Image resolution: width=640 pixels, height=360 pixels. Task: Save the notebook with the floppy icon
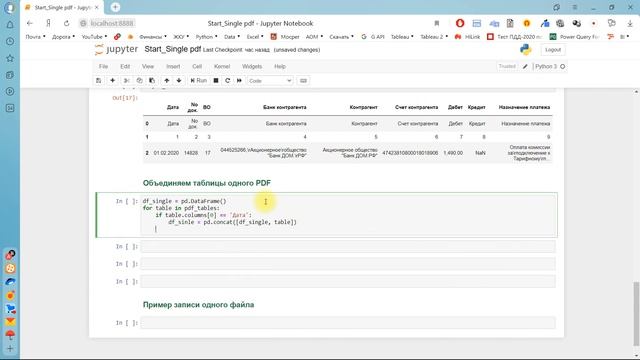pos(98,80)
